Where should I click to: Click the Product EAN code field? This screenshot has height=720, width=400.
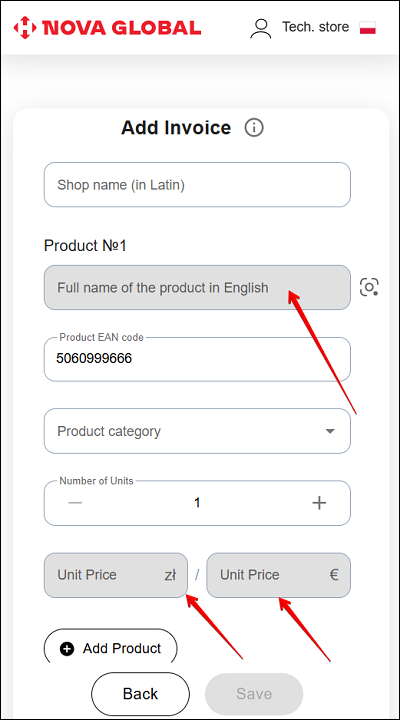[x=197, y=360]
